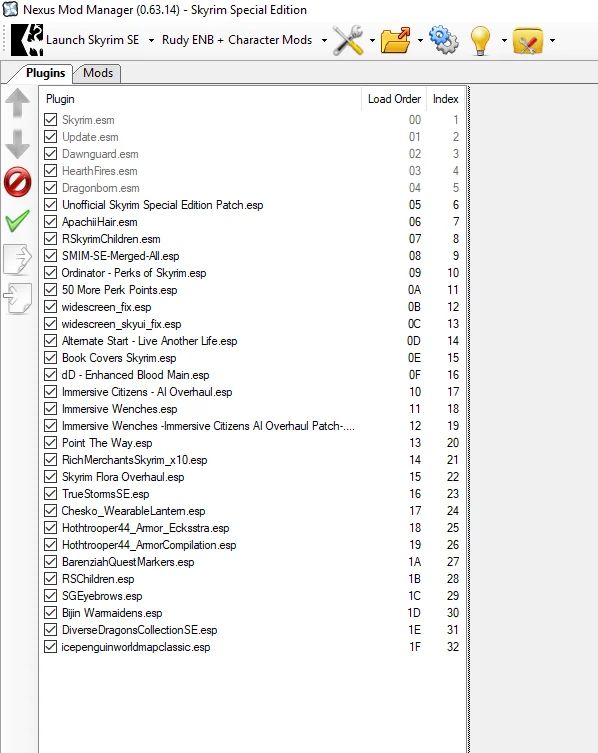Select Rudy ENB + Character Mods profile
The height and width of the screenshot is (753, 598).
[237, 40]
